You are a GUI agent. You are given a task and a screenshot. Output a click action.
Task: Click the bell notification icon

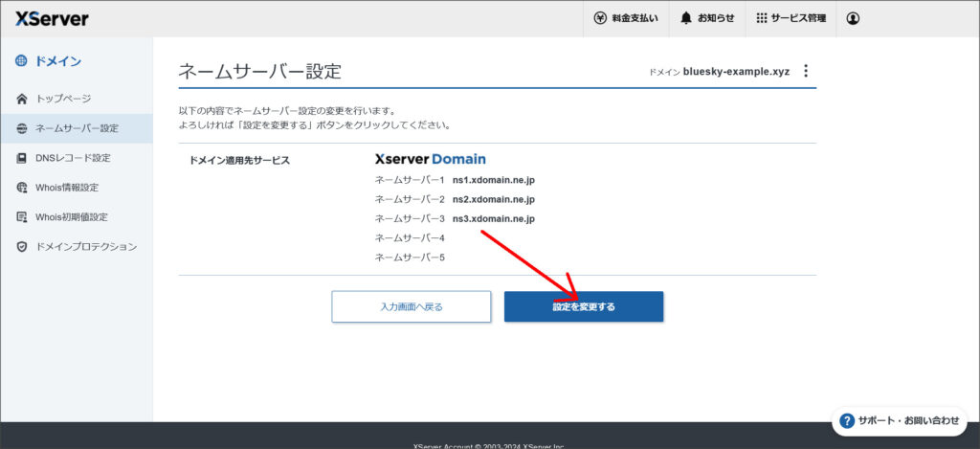686,18
